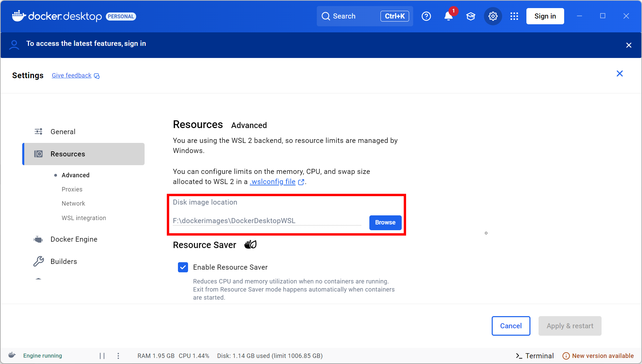This screenshot has height=364, width=642.
Task: Click New version available link
Action: (x=603, y=356)
